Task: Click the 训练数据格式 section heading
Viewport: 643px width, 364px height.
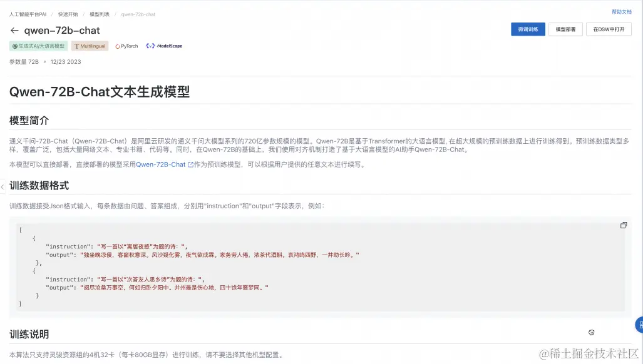Action: (x=39, y=186)
